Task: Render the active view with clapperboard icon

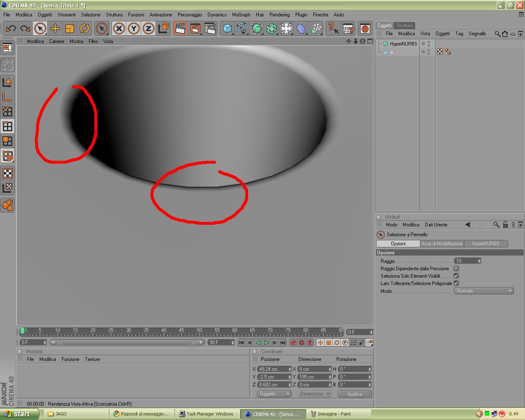Action: point(180,28)
